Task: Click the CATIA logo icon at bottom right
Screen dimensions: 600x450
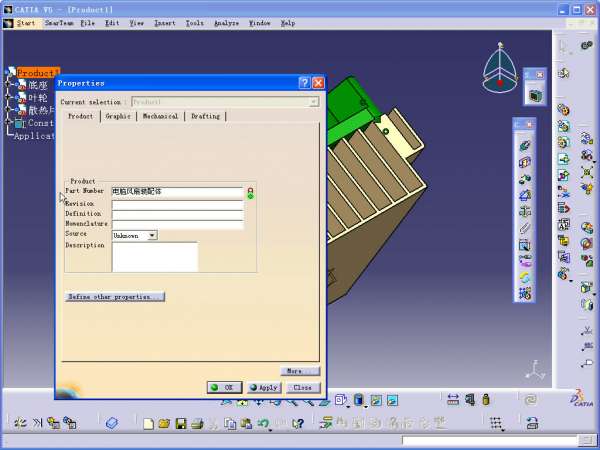Action: (581, 398)
